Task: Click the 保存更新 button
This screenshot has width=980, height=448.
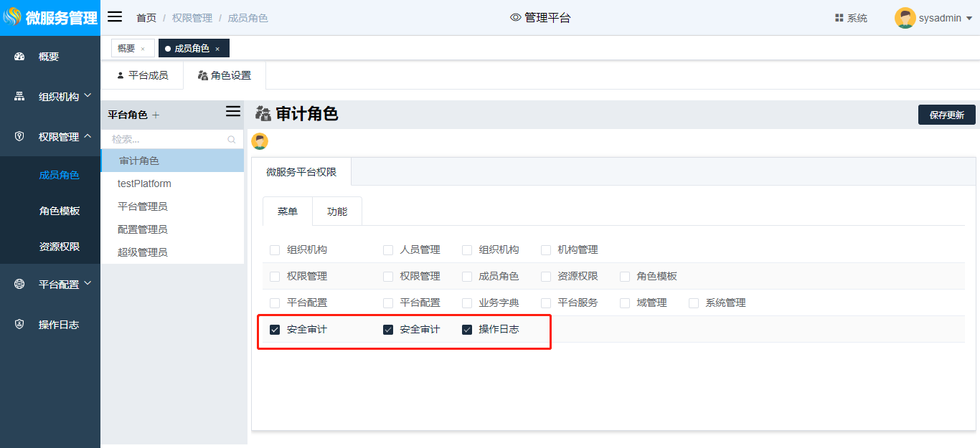Action: click(x=946, y=115)
